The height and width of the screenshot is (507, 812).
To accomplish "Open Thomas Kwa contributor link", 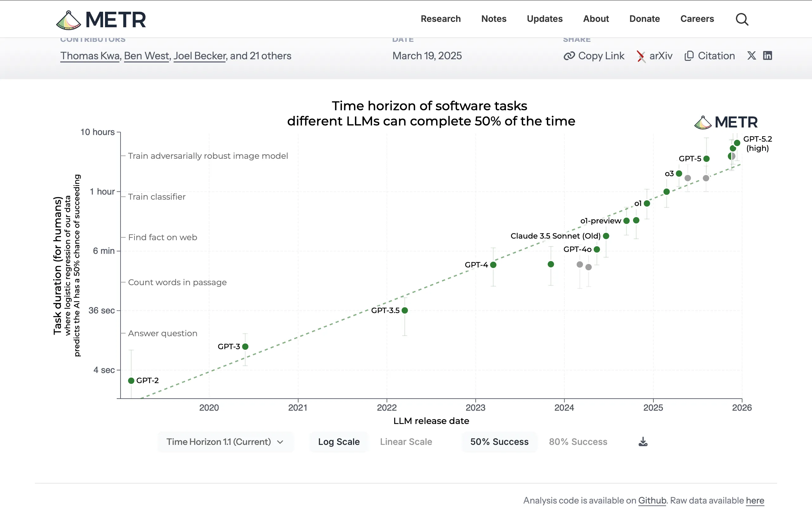I will tap(90, 56).
